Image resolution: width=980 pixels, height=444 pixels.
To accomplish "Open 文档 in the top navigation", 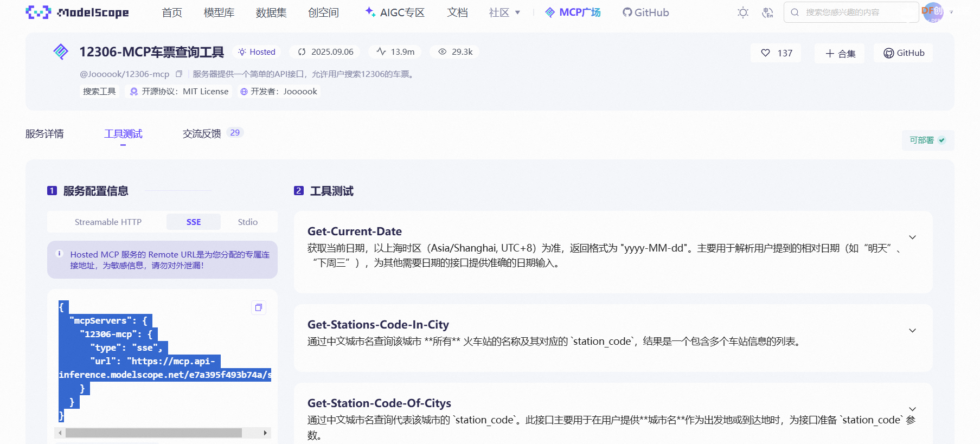I will pyautogui.click(x=457, y=12).
